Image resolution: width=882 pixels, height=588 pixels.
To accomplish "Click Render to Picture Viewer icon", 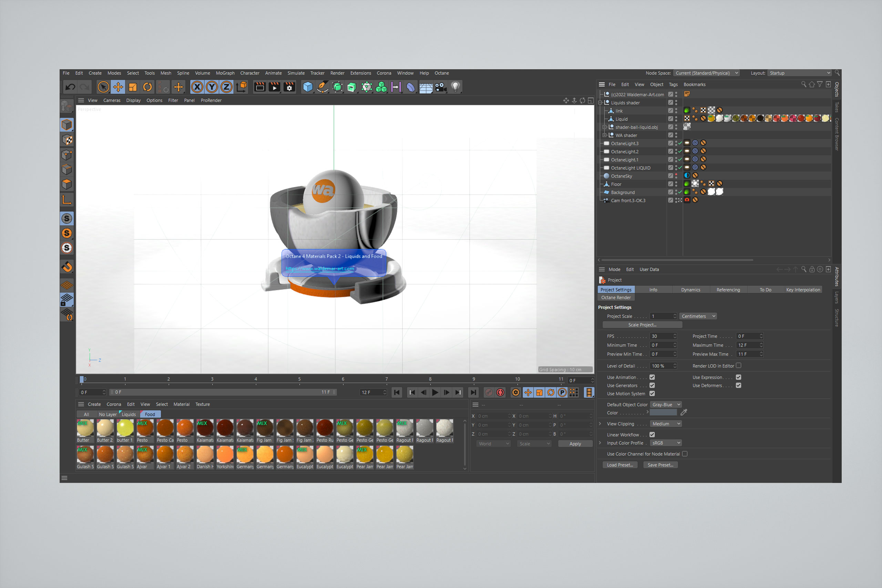I will tap(275, 87).
